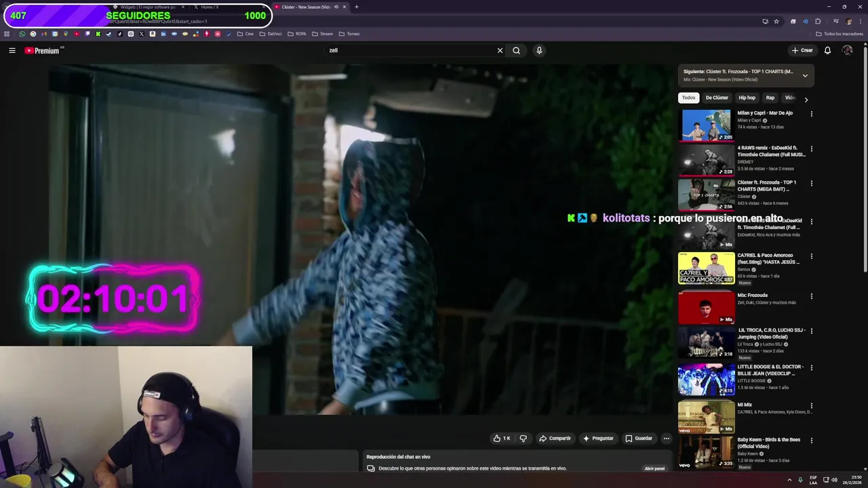This screenshot has height=488, width=868.
Task: Click Abrir panel for live chat replay
Action: pyautogui.click(x=654, y=468)
